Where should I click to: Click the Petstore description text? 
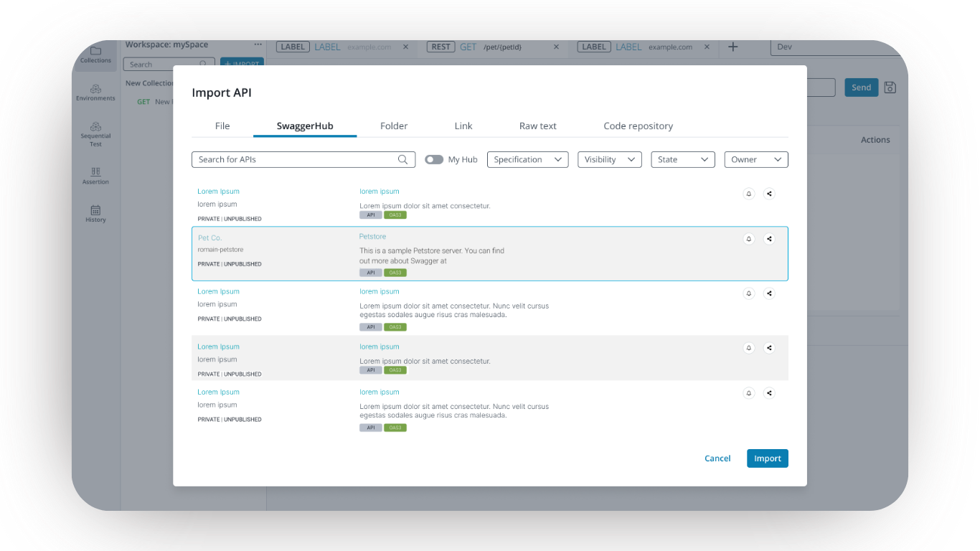432,256
